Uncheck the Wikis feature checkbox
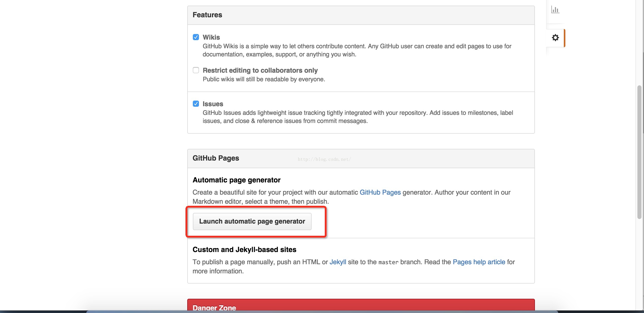 [x=196, y=37]
